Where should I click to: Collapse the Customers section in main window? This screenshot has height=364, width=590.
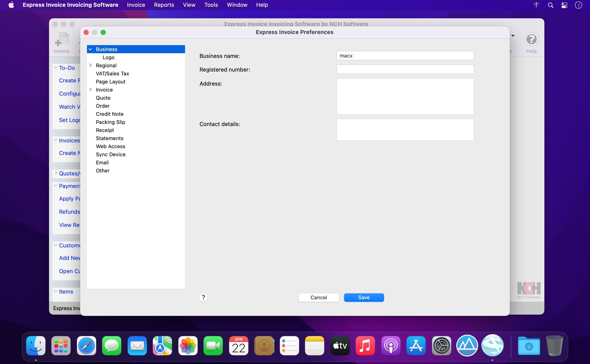coord(56,245)
